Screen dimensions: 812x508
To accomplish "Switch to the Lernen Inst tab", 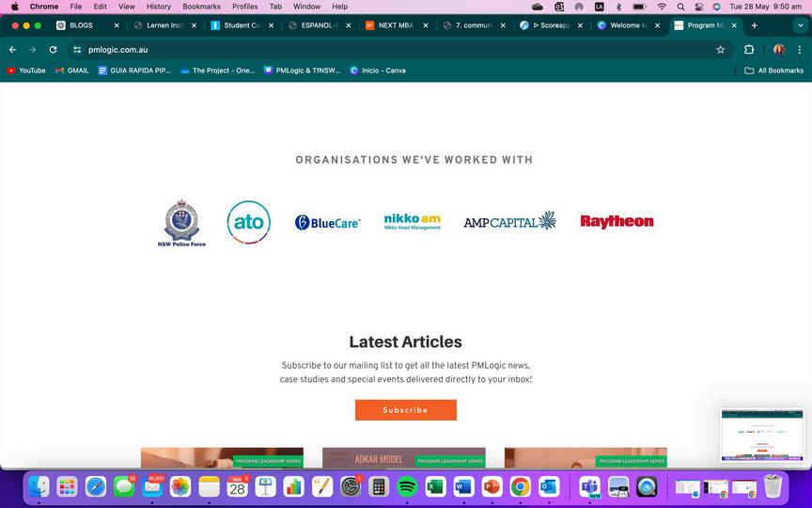I will pyautogui.click(x=165, y=25).
